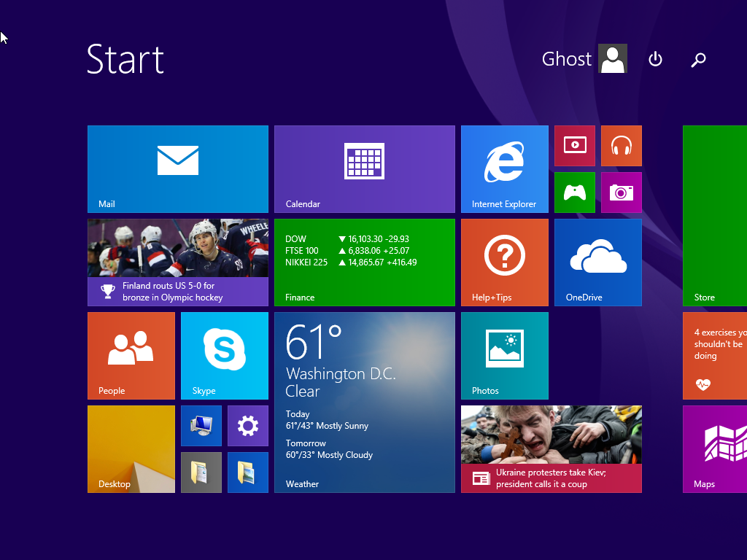This screenshot has height=560, width=747.
Task: Launch Internet Explorer
Action: [x=504, y=168]
